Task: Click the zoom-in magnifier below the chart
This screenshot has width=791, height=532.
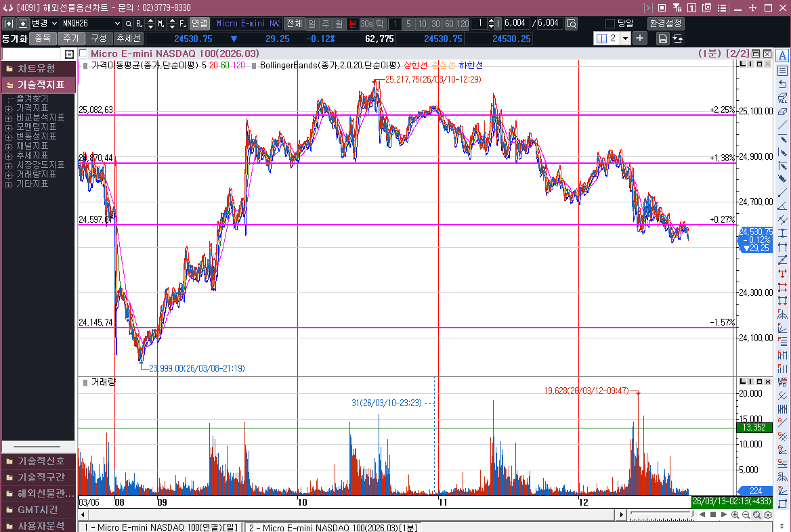Action: [x=735, y=515]
